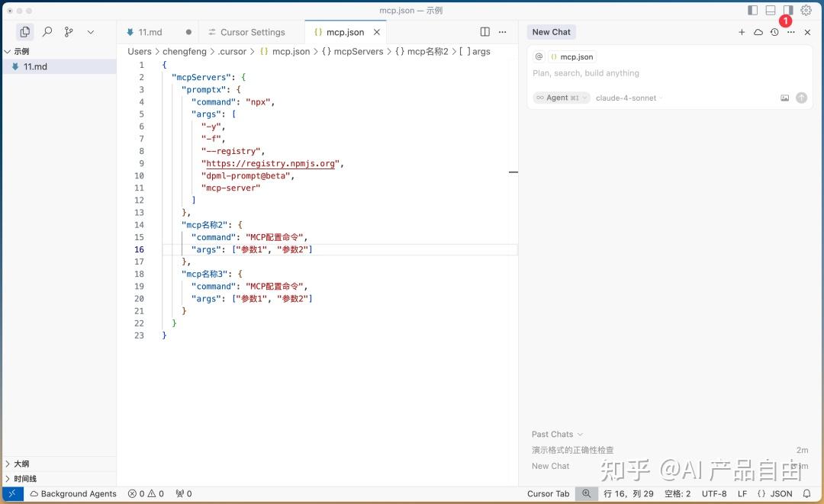Start a new chat with plus icon
This screenshot has width=824, height=504.
click(742, 32)
